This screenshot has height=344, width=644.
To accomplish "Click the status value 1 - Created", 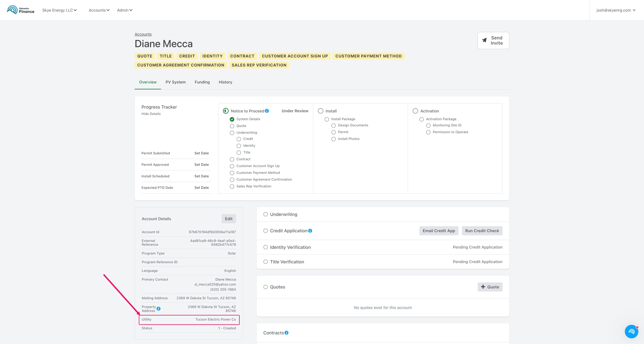I will pyautogui.click(x=227, y=328).
